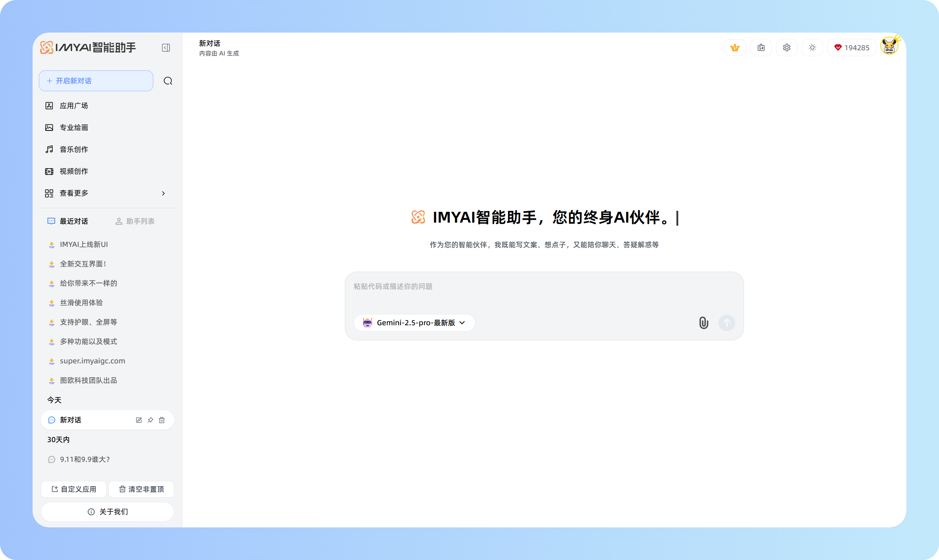Switch to the 最近对话 tab
Image resolution: width=939 pixels, height=560 pixels.
(68, 221)
